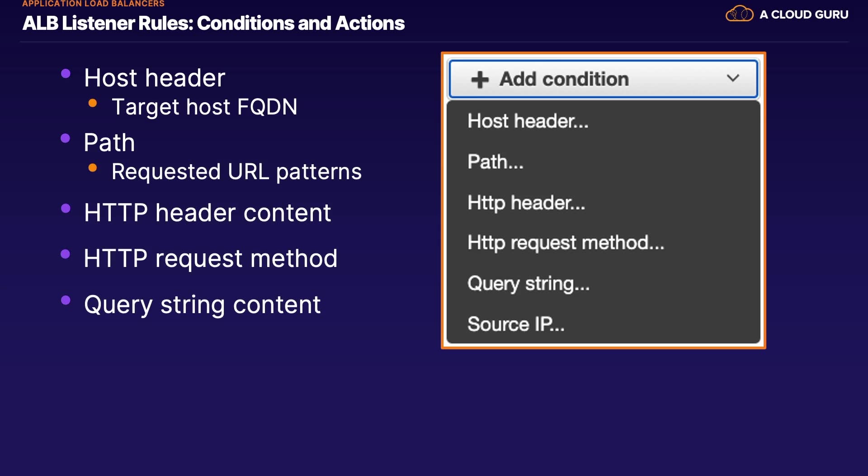Screen dimensions: 868x476
Task: Click the "Path" bullet point on the slide
Action: point(109,143)
